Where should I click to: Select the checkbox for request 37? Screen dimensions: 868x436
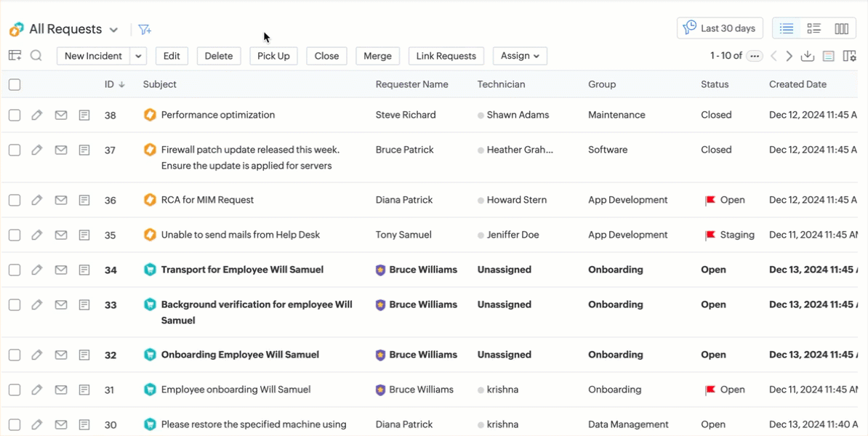point(15,150)
